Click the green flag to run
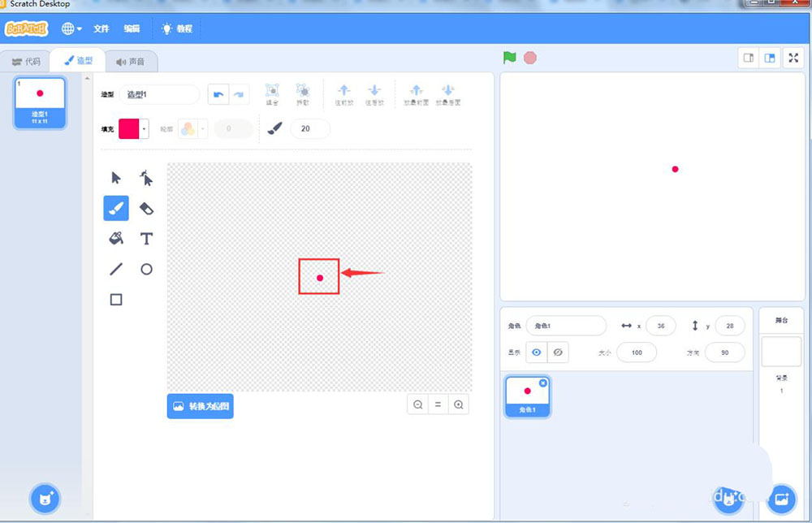 [x=510, y=58]
